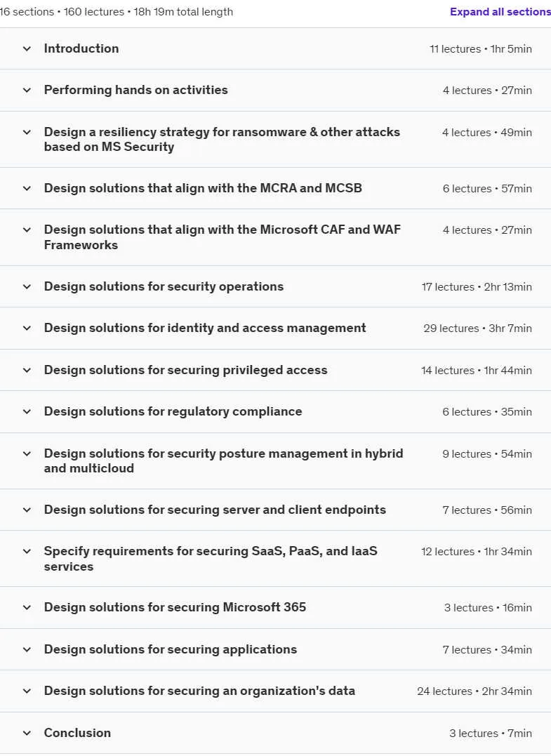Viewport: 551px width, 756px height.
Task: Open the MCRA and MCSB section chevron
Action: pyautogui.click(x=27, y=189)
